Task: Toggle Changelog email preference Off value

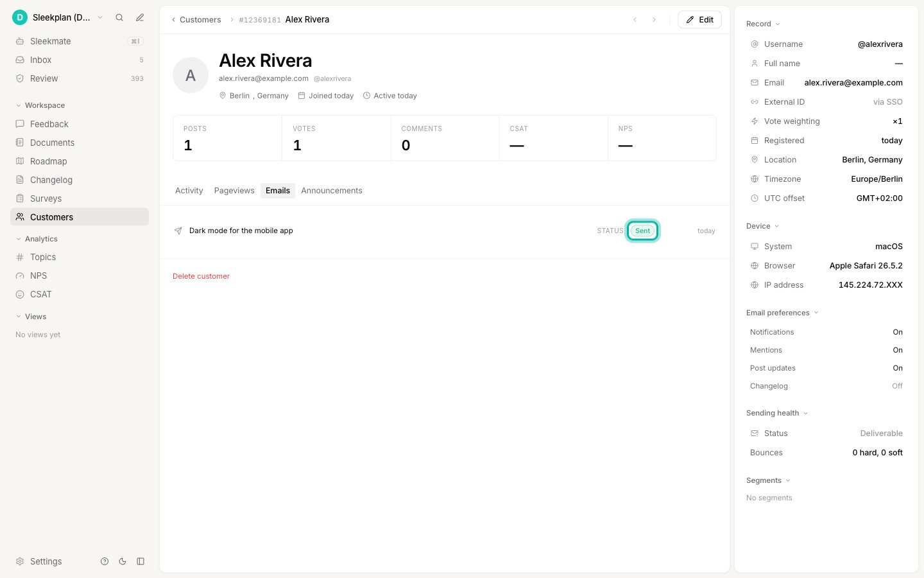Action: coord(897,386)
